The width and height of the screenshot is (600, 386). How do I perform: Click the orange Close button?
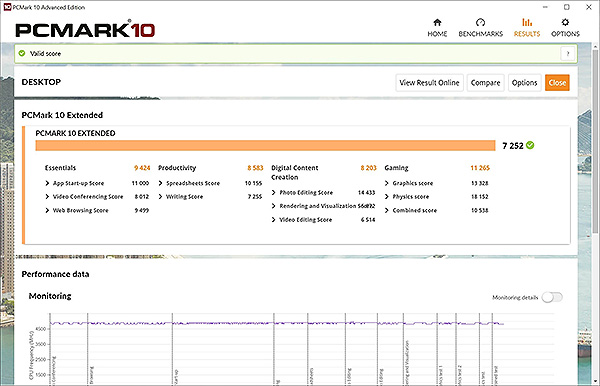(557, 83)
